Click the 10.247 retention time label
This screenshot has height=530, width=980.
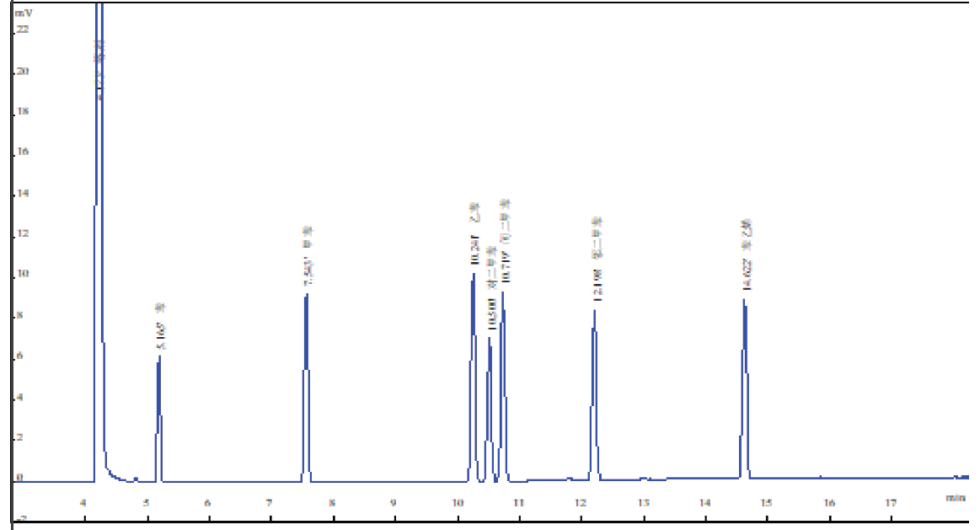(x=474, y=253)
